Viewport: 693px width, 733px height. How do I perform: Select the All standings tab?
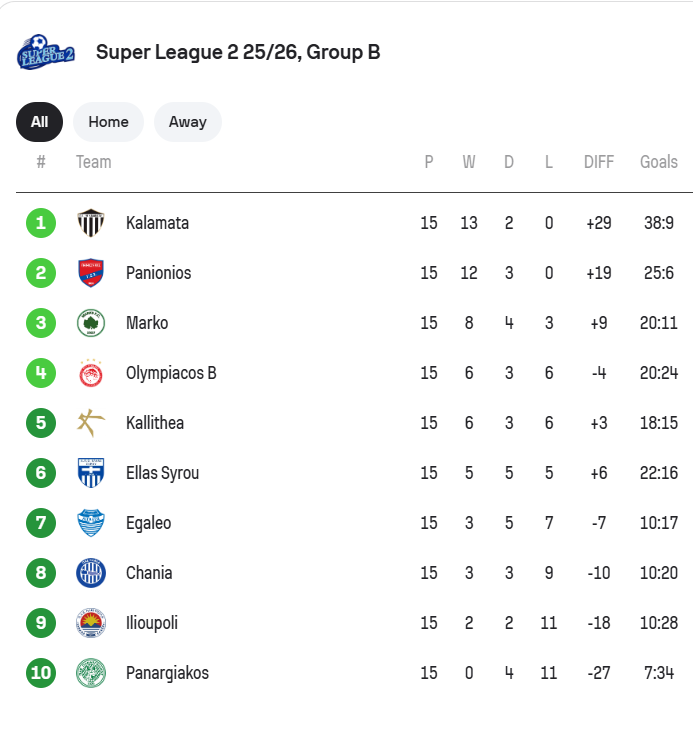tap(39, 122)
